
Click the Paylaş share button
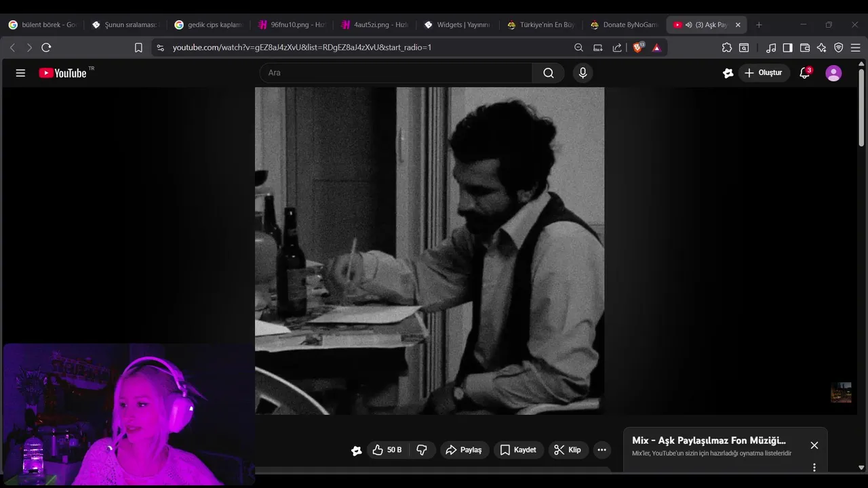coord(464,450)
